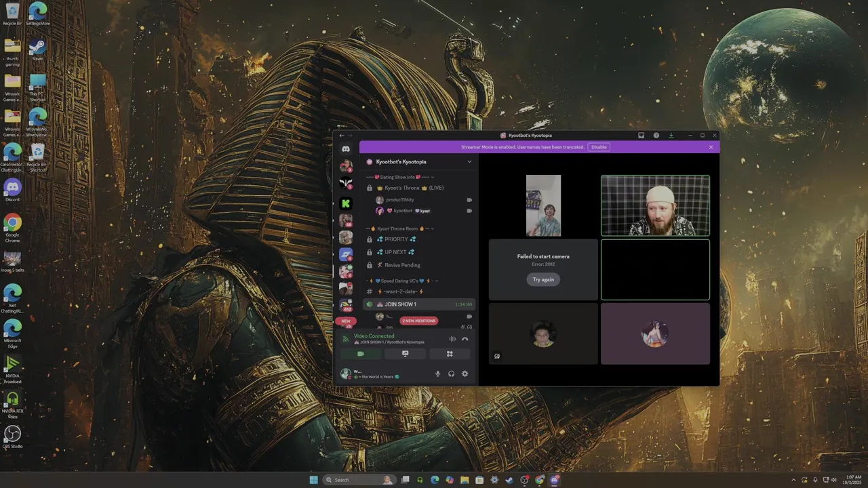Click Discord forward navigation arrow
The image size is (868, 488).
tap(351, 136)
